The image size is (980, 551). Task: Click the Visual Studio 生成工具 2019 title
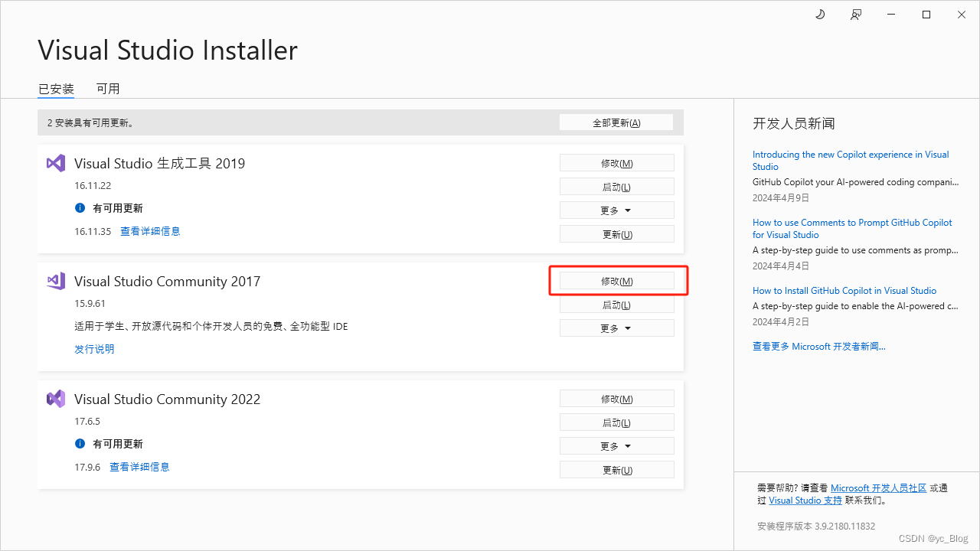pos(159,163)
